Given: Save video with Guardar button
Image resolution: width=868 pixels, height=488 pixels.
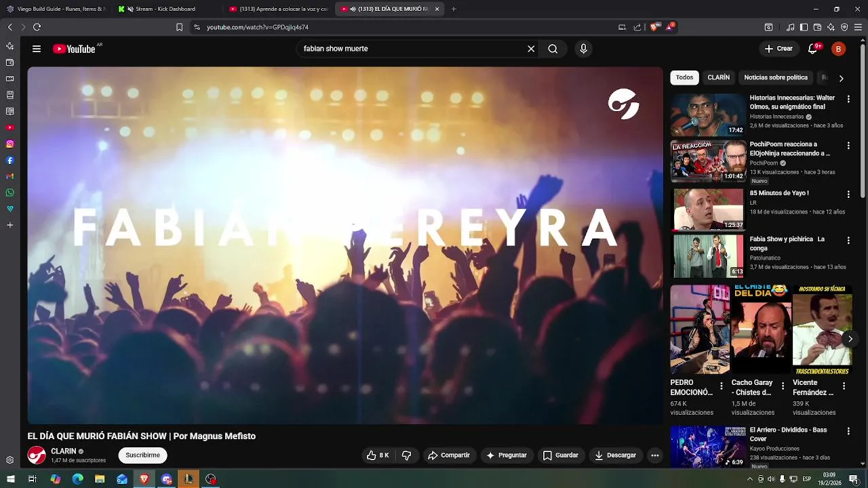Looking at the screenshot, I should point(561,455).
